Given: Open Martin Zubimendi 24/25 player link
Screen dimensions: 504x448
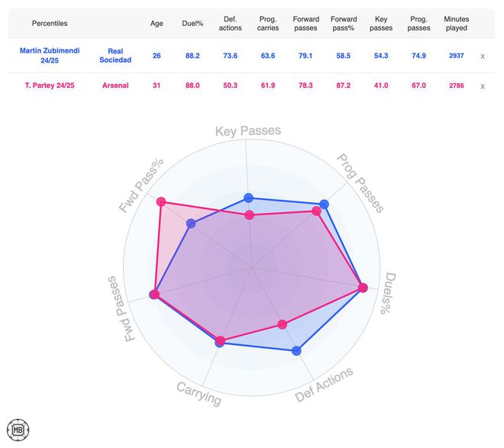Looking at the screenshot, I should (50, 56).
